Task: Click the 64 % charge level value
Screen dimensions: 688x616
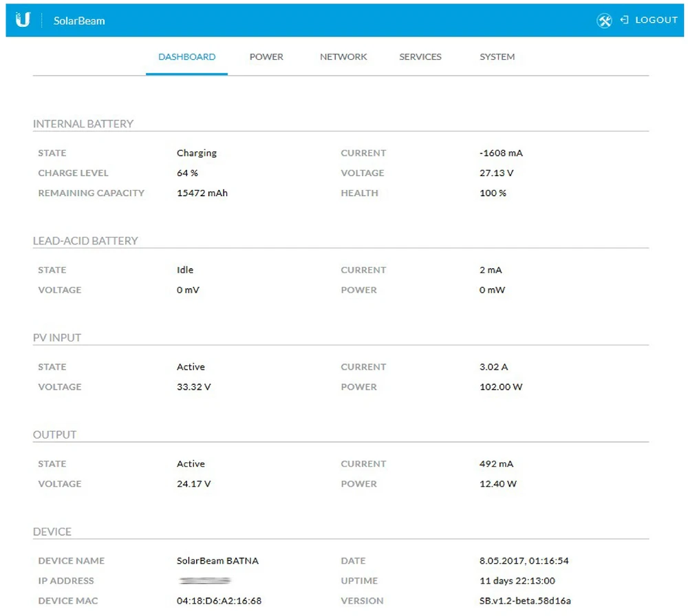Action: click(187, 173)
